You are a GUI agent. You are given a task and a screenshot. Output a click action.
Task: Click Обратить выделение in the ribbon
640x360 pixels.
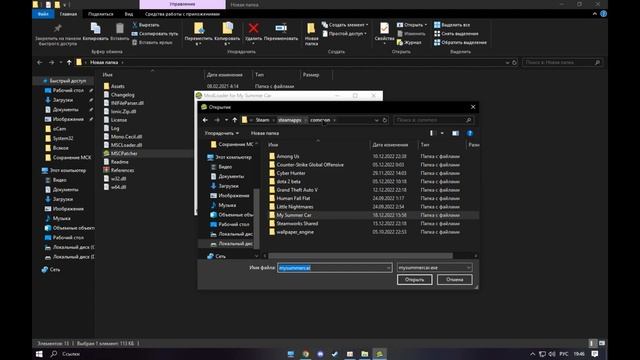pyautogui.click(x=460, y=42)
